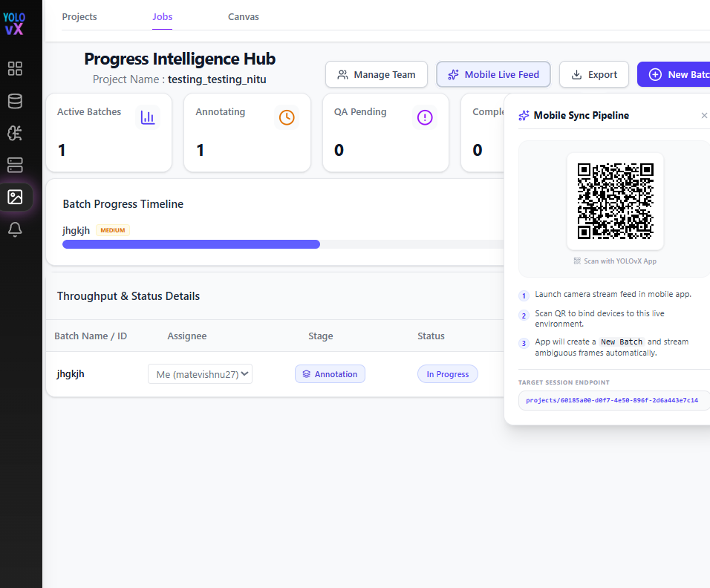Click the step 2 number badge
The width and height of the screenshot is (710, 588).
524,316
